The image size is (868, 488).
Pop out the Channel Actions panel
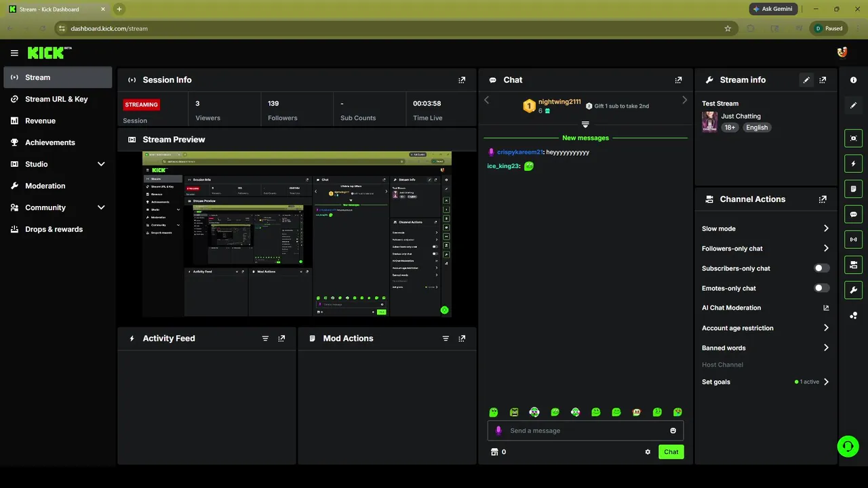click(x=823, y=199)
